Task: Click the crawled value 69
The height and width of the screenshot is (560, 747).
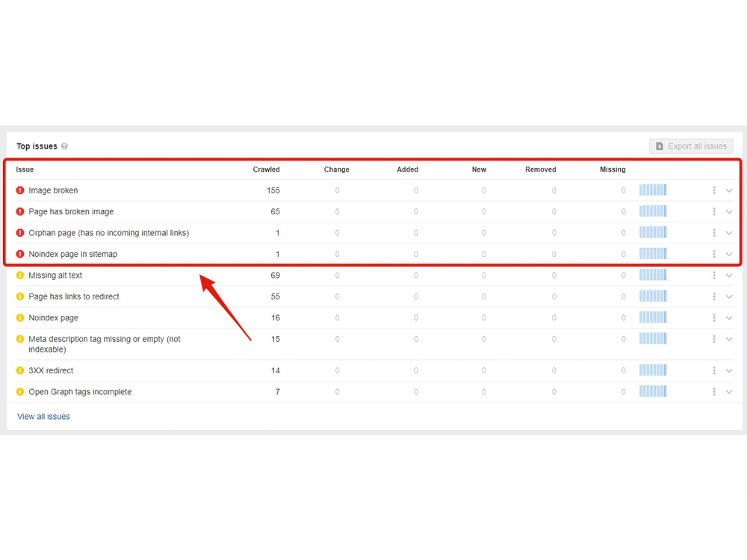Action: click(x=275, y=276)
